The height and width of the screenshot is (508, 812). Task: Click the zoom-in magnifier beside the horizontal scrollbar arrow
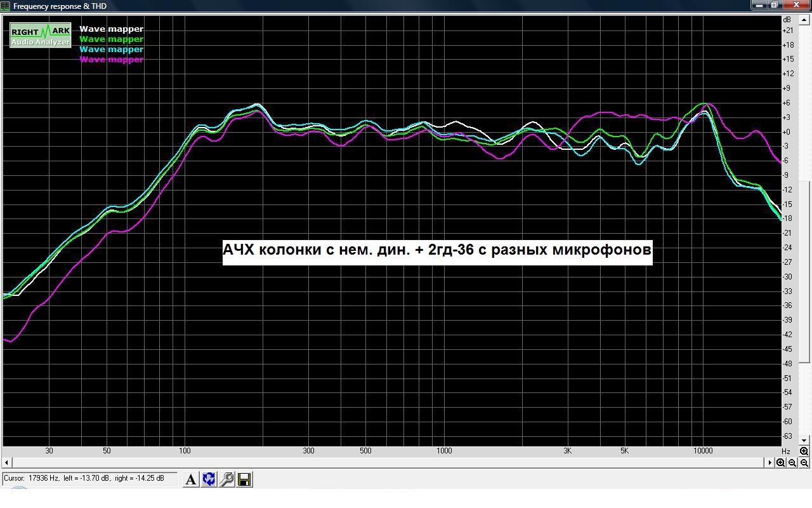pos(781,463)
